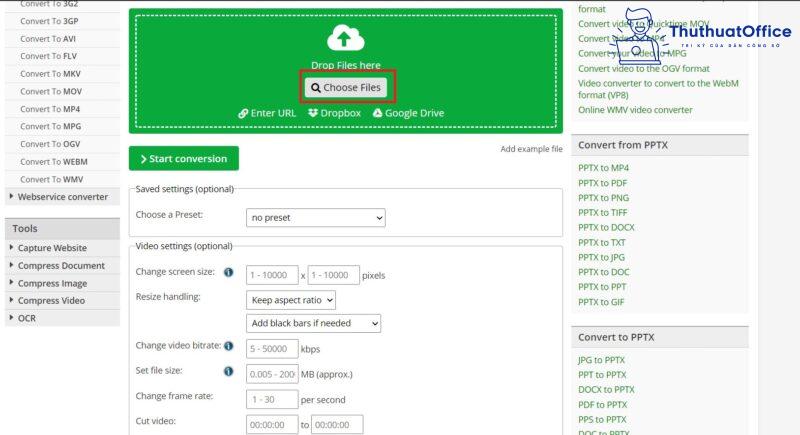
Task: Open Convert To WEBM in sidebar
Action: point(54,162)
